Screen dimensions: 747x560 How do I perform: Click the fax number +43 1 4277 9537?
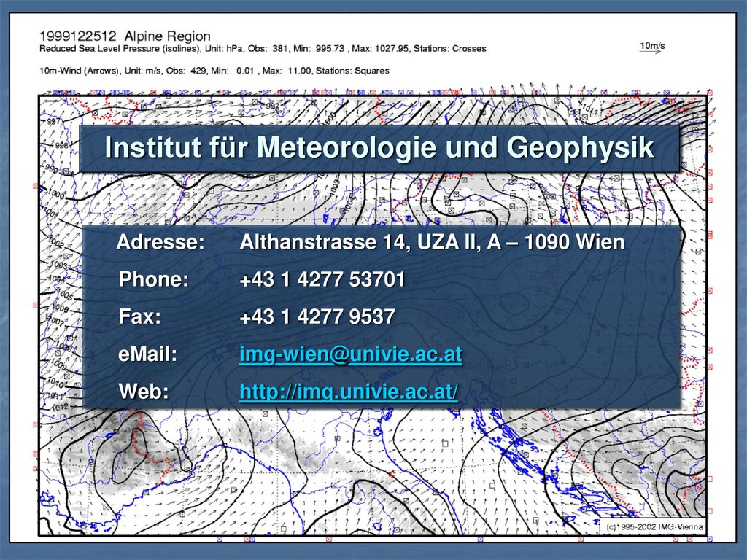317,316
